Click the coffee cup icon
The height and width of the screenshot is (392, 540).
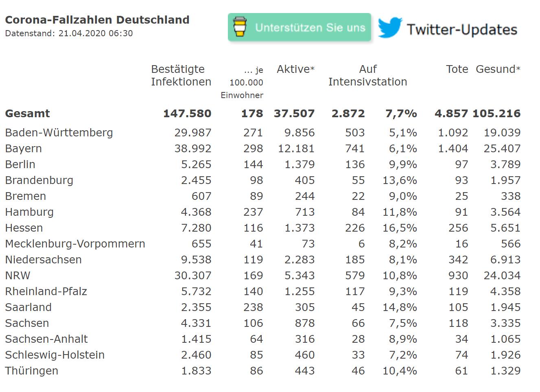pos(240,27)
